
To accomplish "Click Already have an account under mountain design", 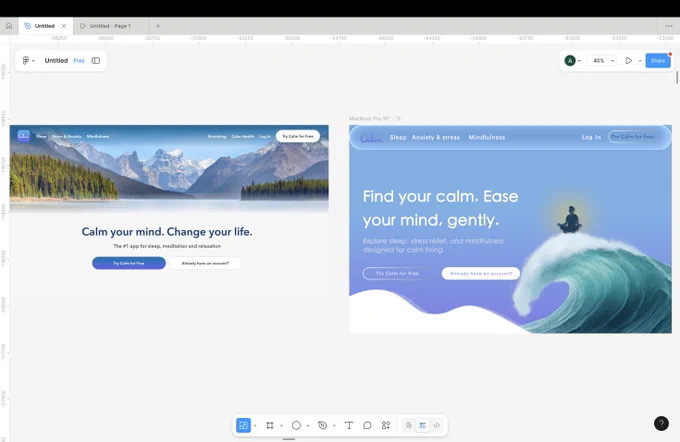I will (x=205, y=263).
